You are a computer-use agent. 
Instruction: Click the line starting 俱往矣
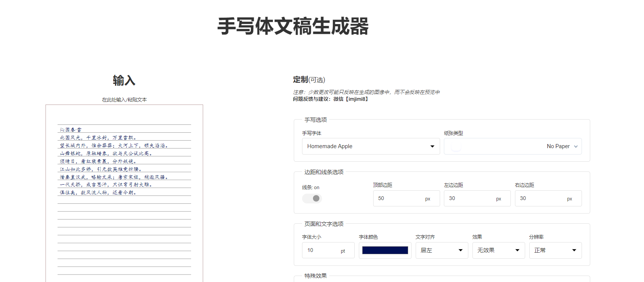click(x=98, y=193)
